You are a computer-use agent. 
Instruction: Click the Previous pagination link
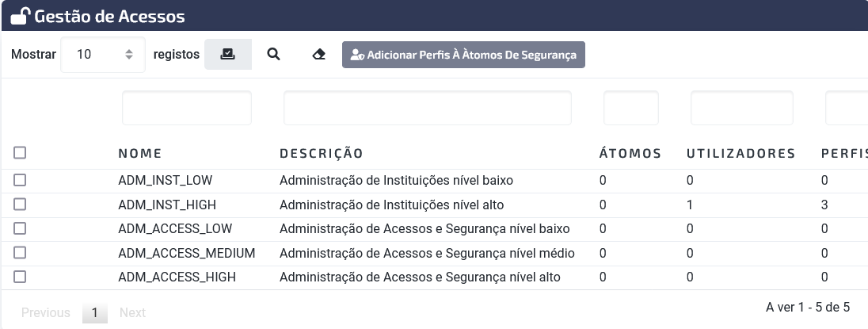[x=46, y=313]
